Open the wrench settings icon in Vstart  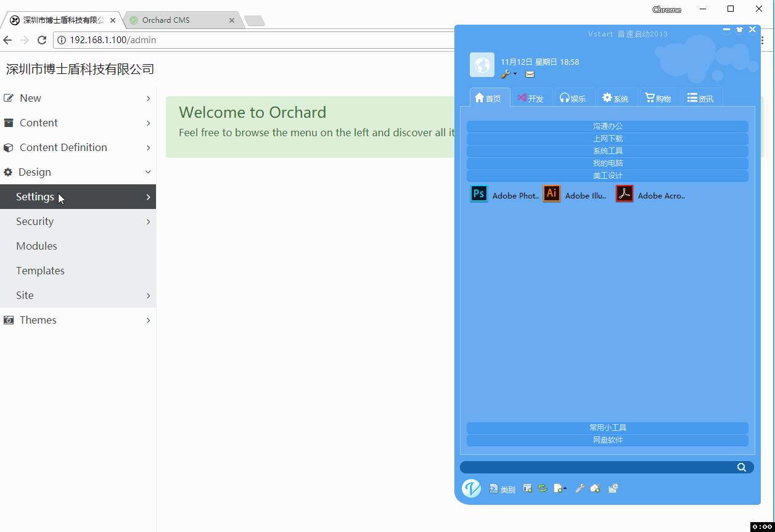[506, 74]
